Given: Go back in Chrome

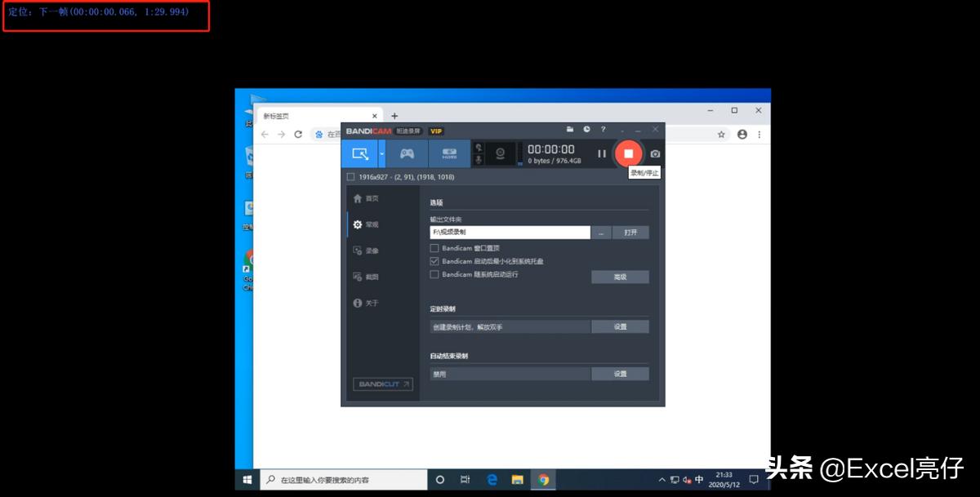Looking at the screenshot, I should [265, 134].
